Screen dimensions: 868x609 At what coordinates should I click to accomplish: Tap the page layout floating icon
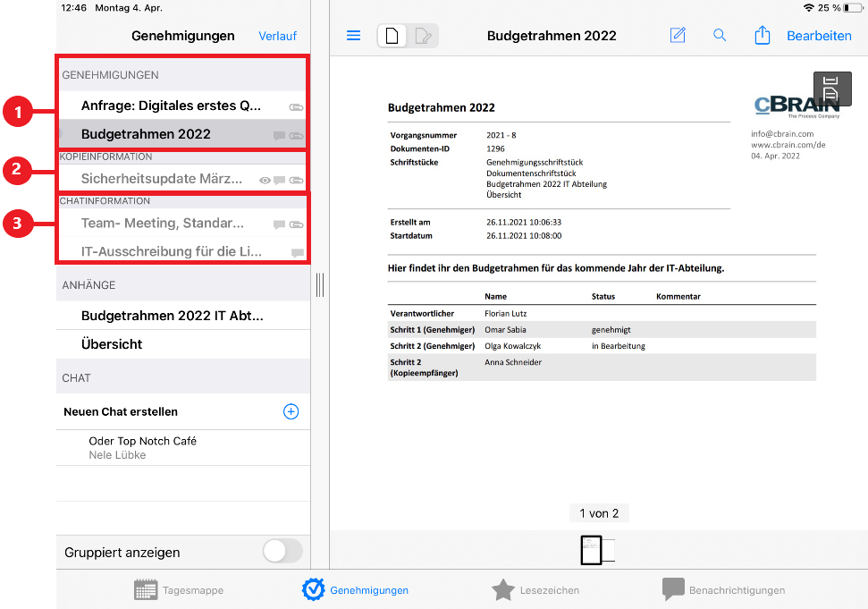[x=830, y=89]
